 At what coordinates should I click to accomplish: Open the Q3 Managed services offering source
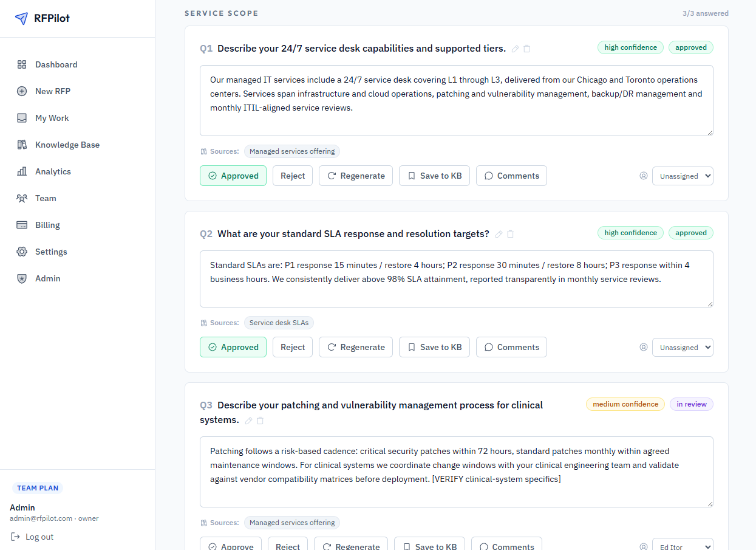tap(292, 523)
